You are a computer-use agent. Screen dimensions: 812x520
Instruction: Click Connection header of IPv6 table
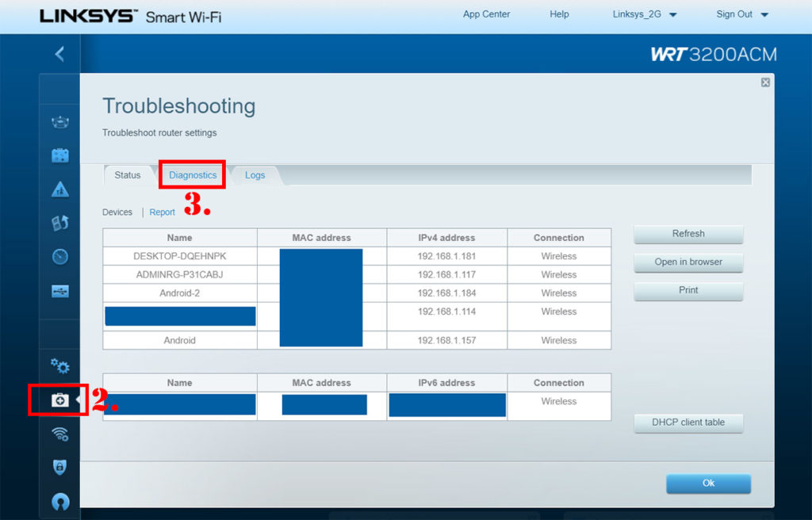[559, 383]
